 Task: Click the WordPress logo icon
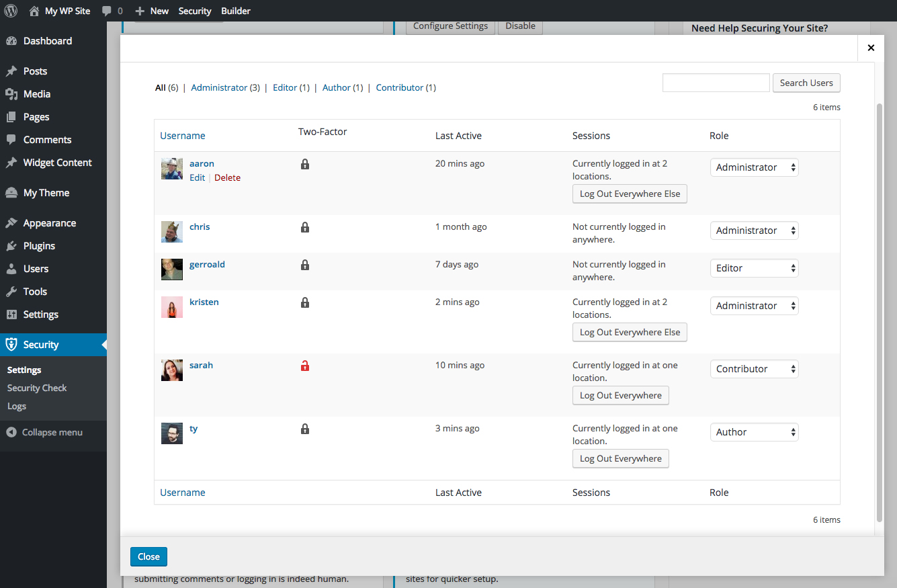[x=11, y=11]
